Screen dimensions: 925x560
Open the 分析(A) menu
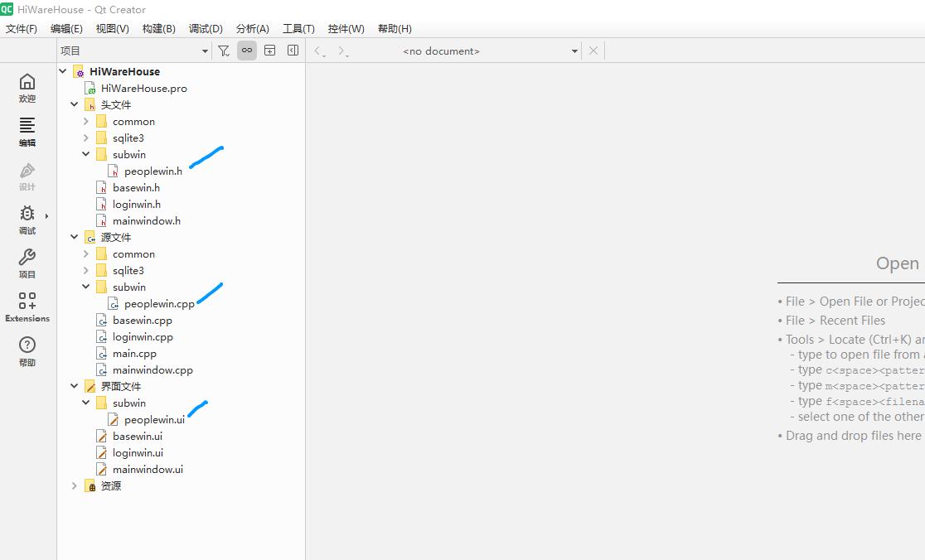point(253,28)
